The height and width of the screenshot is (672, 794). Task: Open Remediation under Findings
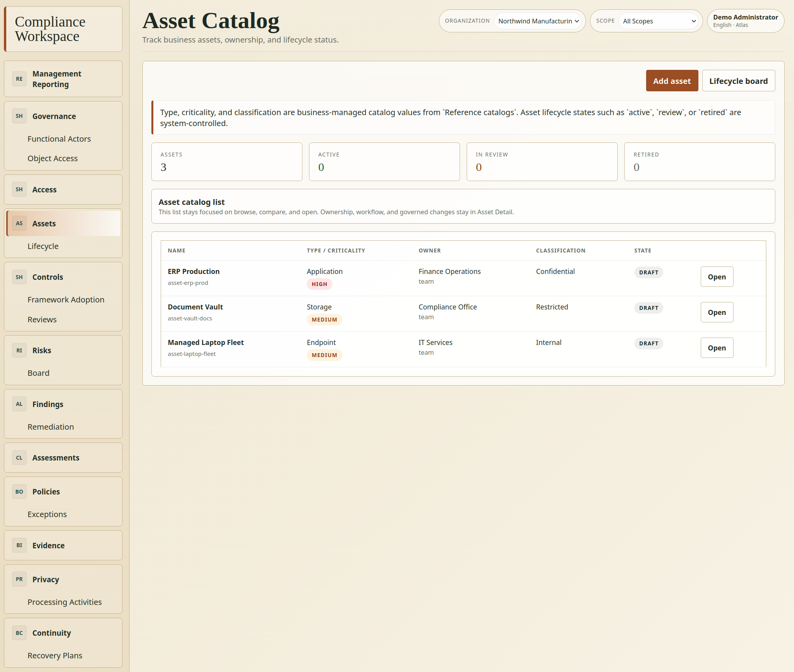click(x=51, y=427)
